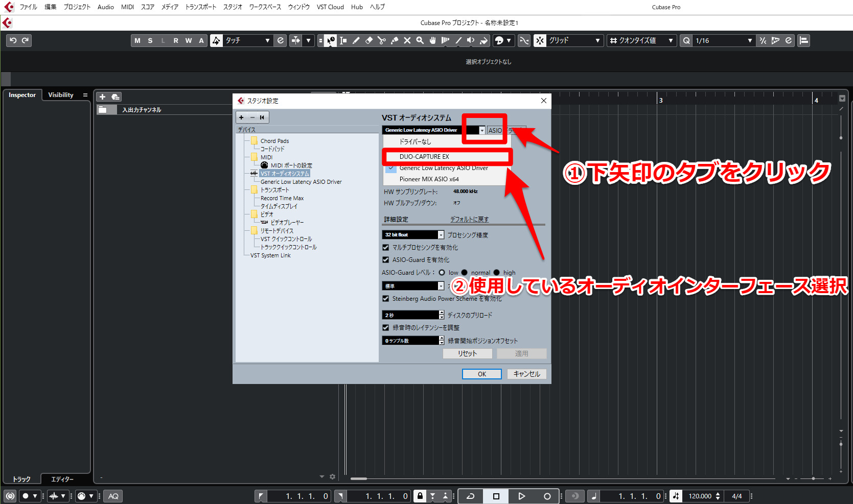Viewport: 853px width, 504px height.
Task: Toggle AudioWarp Quantize icon
Action: click(x=776, y=40)
